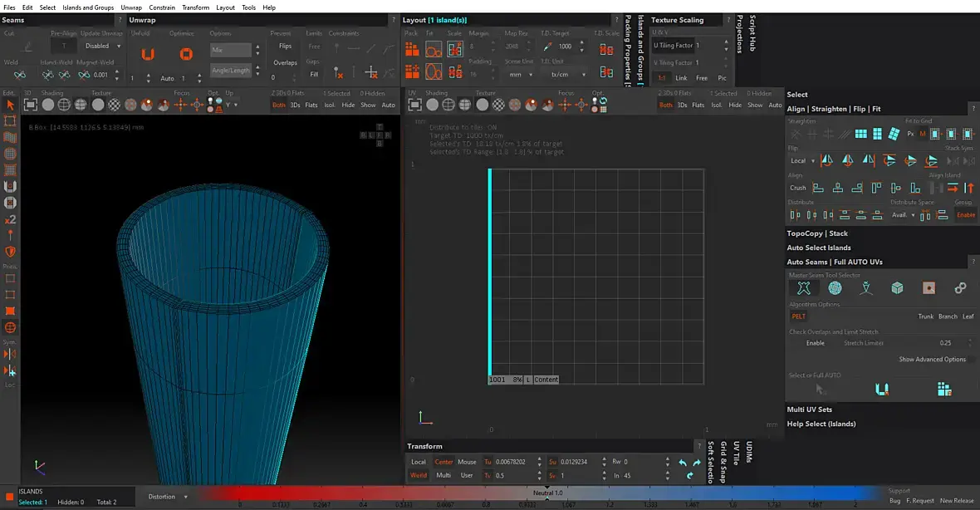Toggle Prevent Flips in Unwrap panel
Viewport: 980px width, 510px height.
click(x=285, y=47)
